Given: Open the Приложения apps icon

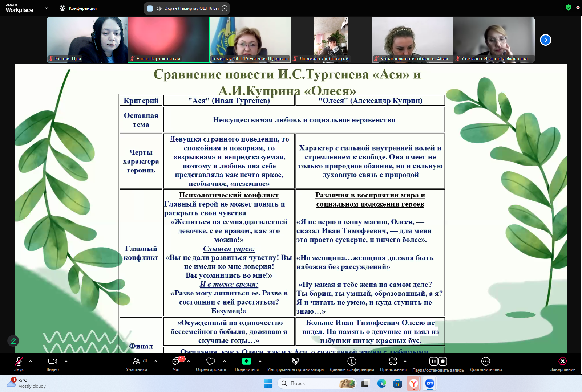Looking at the screenshot, I should [393, 362].
